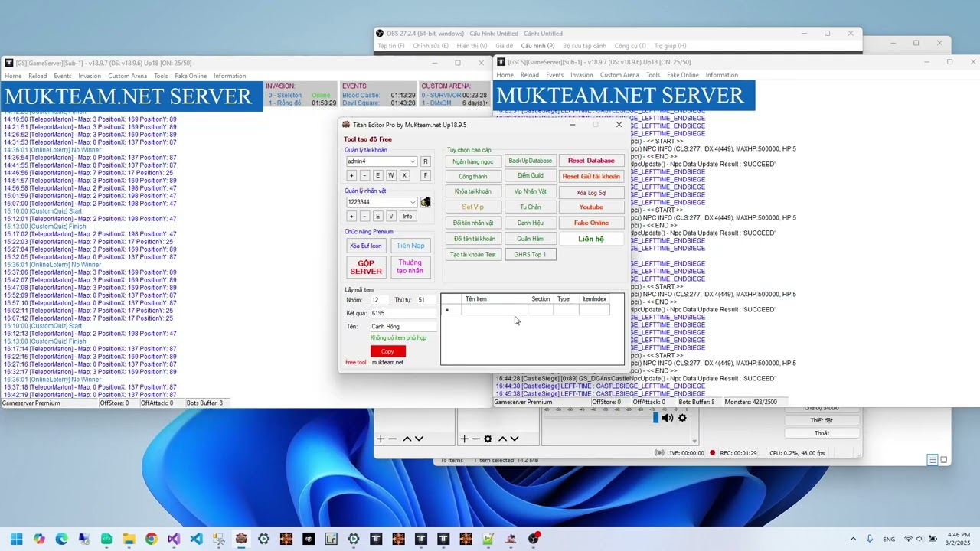Add a source in OBS sources panel
Image resolution: width=980 pixels, height=551 pixels.
[464, 439]
